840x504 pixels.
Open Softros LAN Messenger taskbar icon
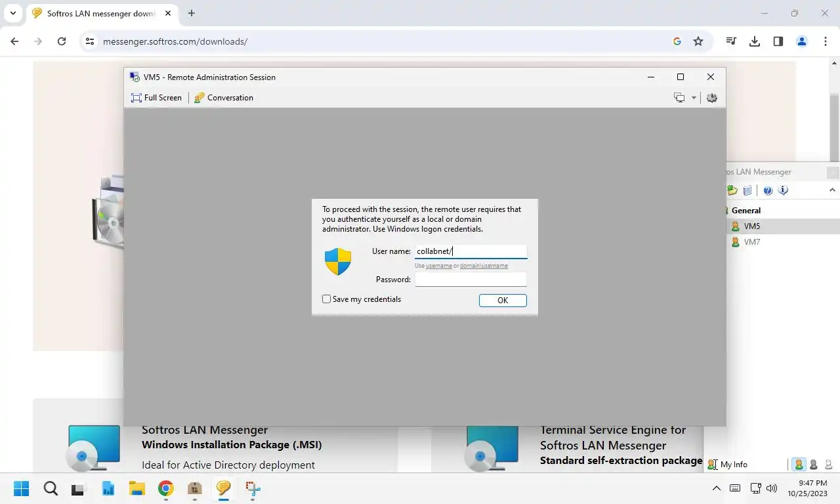[x=223, y=488]
